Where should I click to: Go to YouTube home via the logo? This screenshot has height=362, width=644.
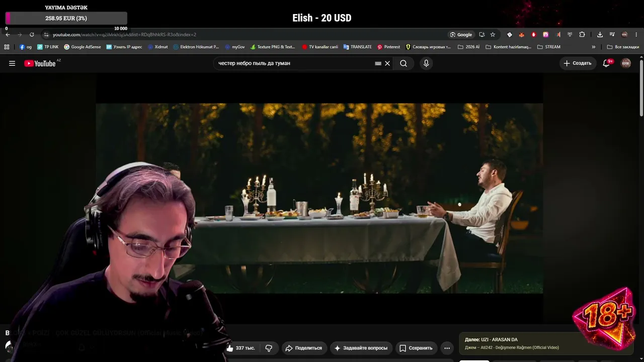click(40, 63)
